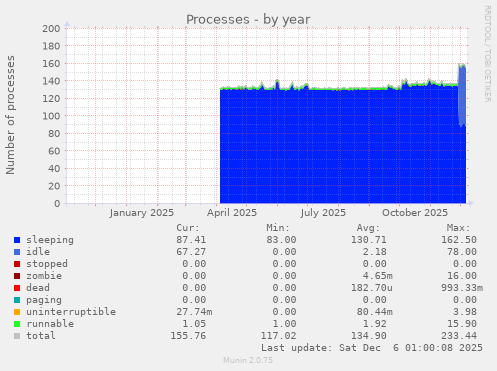
Task: Click uninterruptible current value 27.74m
Action: pyautogui.click(x=194, y=312)
